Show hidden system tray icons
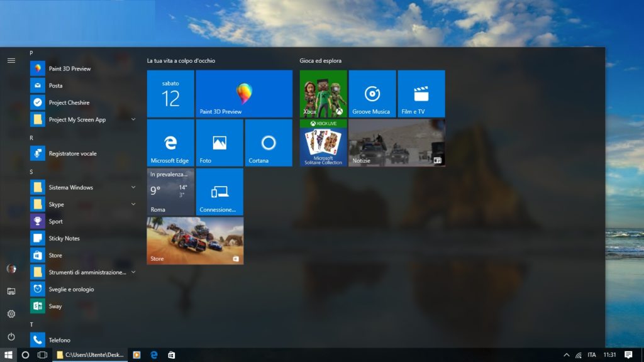Image resolution: width=644 pixels, height=362 pixels. [x=567, y=355]
